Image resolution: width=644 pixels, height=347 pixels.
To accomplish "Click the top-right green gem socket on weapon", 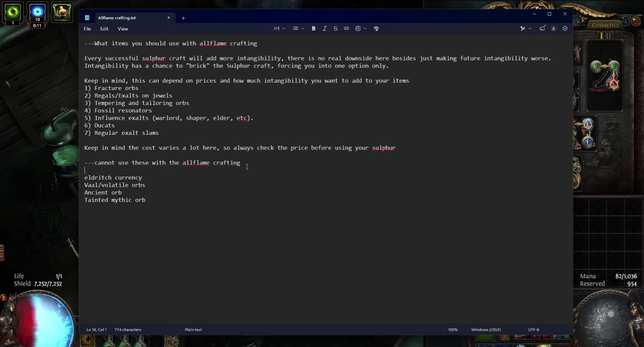I will 614,66.
